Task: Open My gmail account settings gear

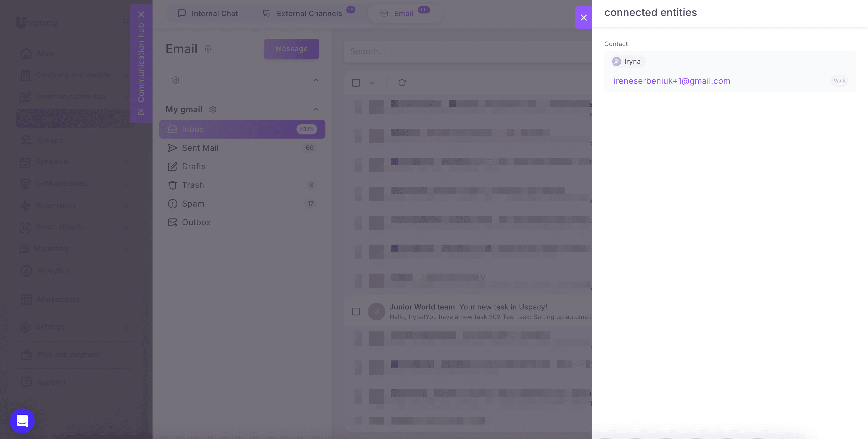Action: point(212,110)
